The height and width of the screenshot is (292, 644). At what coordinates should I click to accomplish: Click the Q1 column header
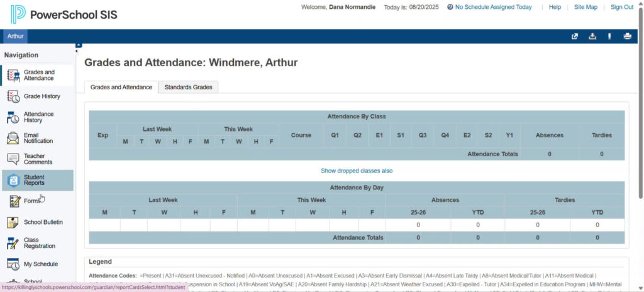(335, 135)
